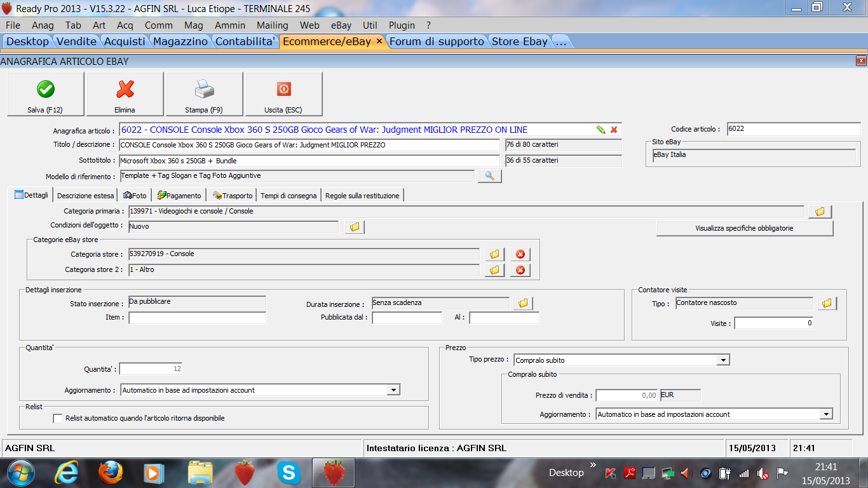Open the File menu
This screenshot has width=868, height=488.
click(x=13, y=25)
